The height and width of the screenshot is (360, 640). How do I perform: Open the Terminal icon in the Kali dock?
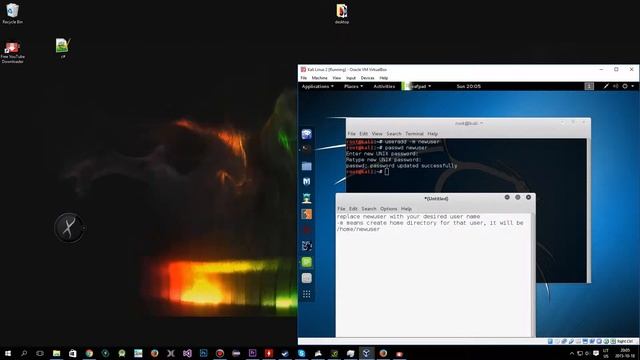307,149
